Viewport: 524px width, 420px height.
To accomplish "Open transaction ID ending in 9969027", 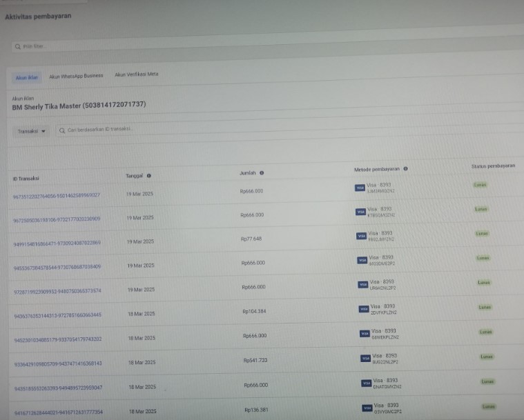I will pos(57,196).
